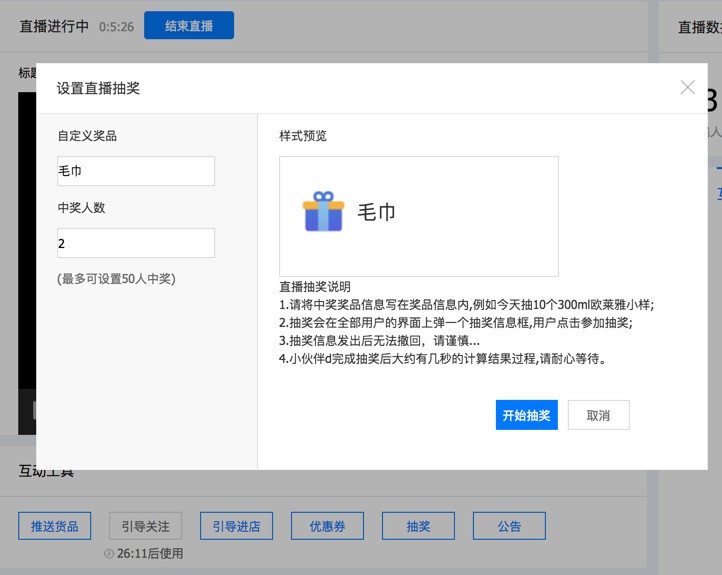
Task: Click the 引导关注 tool button
Action: coord(145,526)
